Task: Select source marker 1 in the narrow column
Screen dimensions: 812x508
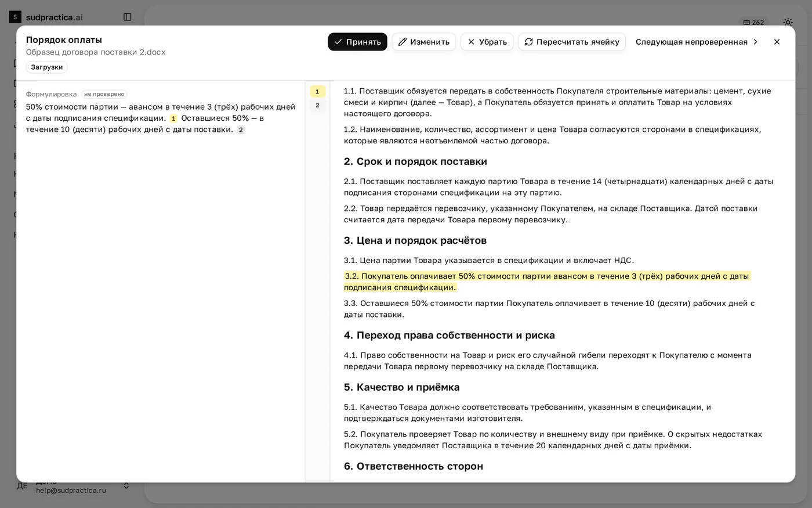Action: (x=317, y=92)
